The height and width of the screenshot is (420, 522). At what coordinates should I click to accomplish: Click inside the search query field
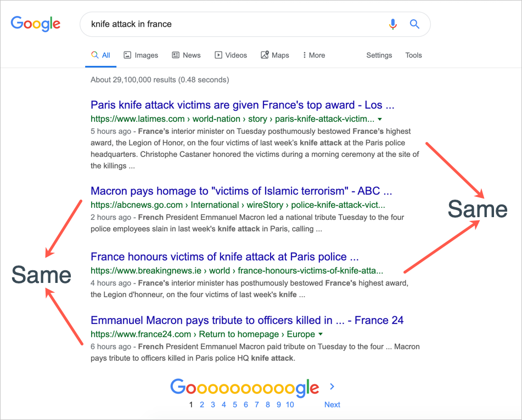pos(231,24)
